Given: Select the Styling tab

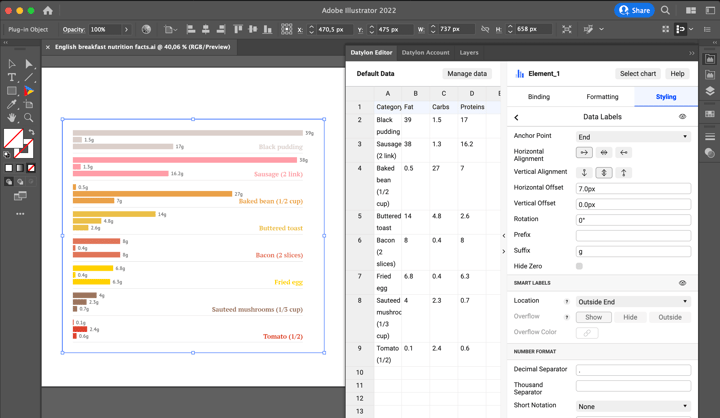Looking at the screenshot, I should (666, 96).
